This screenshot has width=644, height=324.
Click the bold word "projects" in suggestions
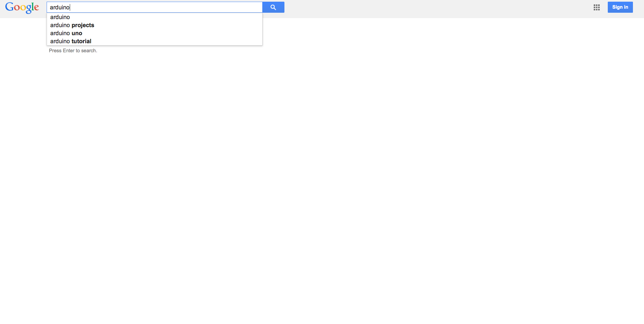(83, 25)
